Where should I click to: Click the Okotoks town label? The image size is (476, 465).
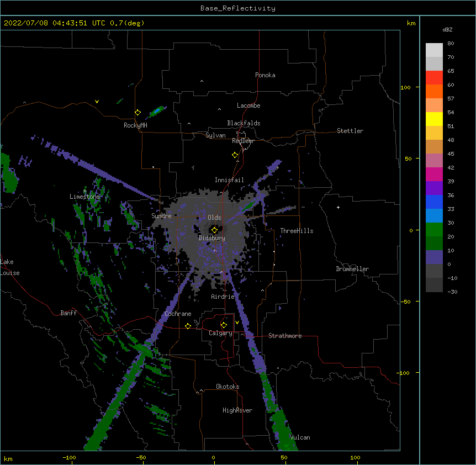(228, 387)
